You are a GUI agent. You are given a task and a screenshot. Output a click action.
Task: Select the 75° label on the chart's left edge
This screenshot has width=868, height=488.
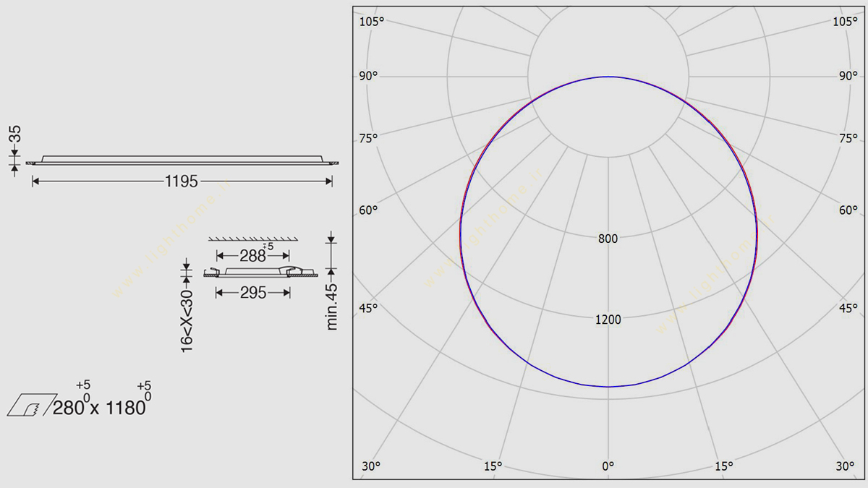tap(369, 138)
